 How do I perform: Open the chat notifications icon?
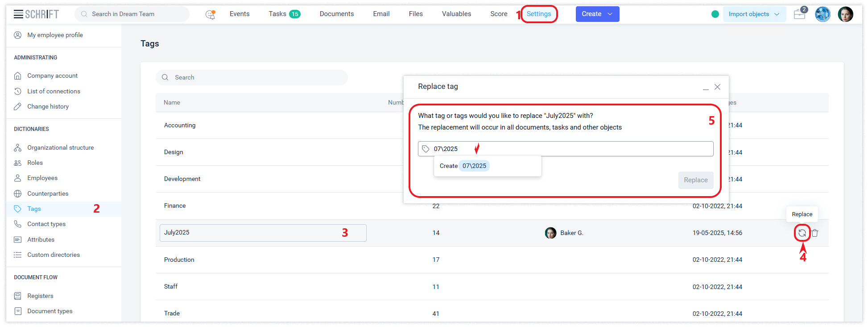[x=210, y=14]
